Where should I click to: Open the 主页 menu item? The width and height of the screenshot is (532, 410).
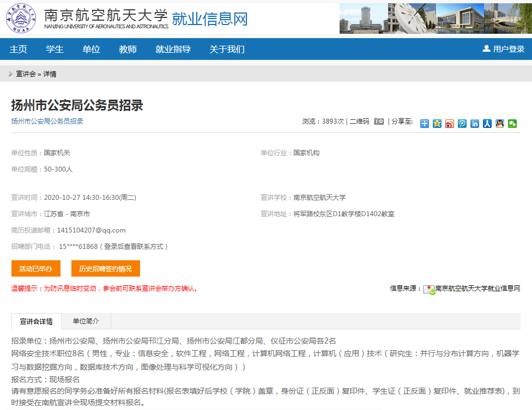pyautogui.click(x=19, y=49)
